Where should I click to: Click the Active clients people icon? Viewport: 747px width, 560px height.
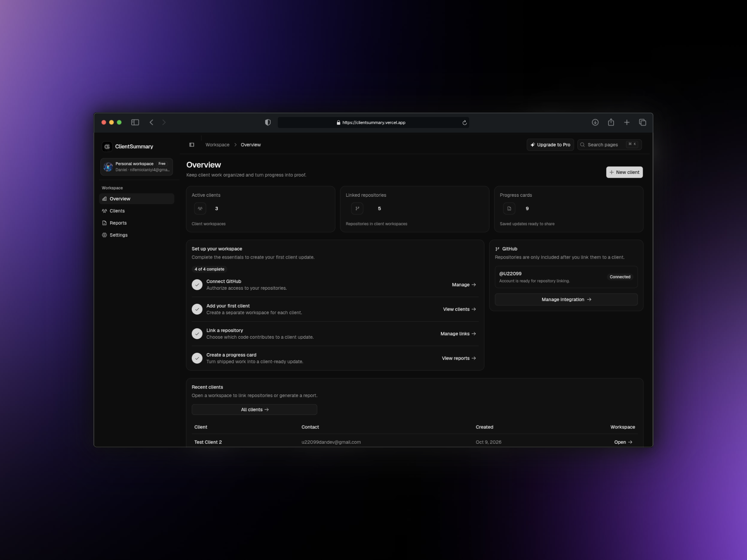(x=200, y=208)
